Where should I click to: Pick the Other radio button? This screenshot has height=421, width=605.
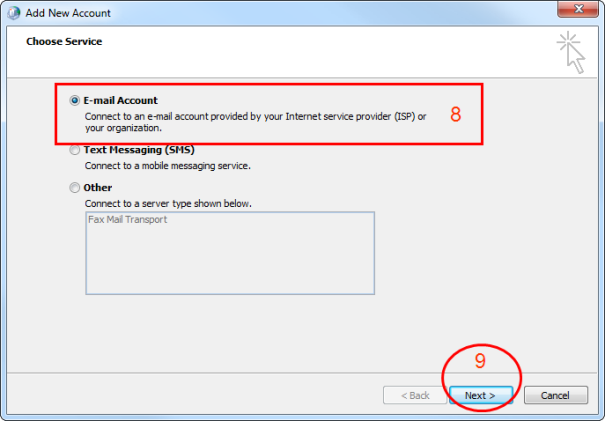(75, 188)
